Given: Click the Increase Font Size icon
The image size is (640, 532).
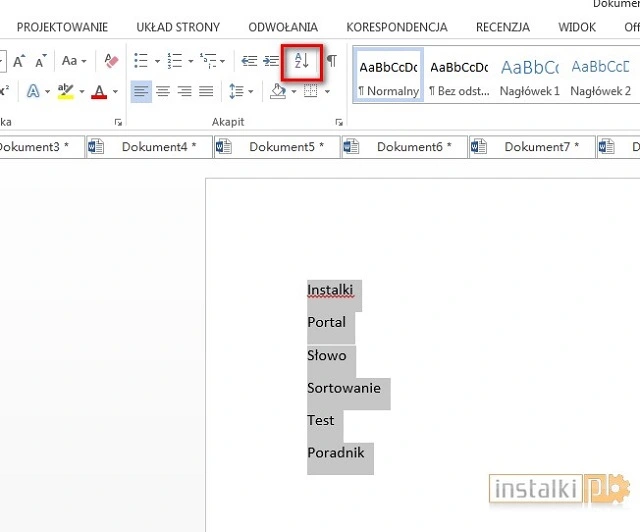Looking at the screenshot, I should pos(19,61).
